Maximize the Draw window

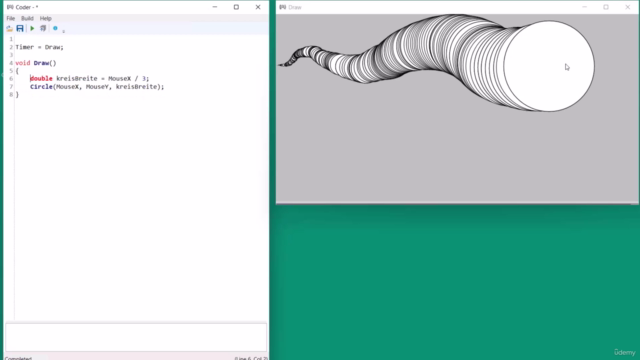[x=606, y=7]
